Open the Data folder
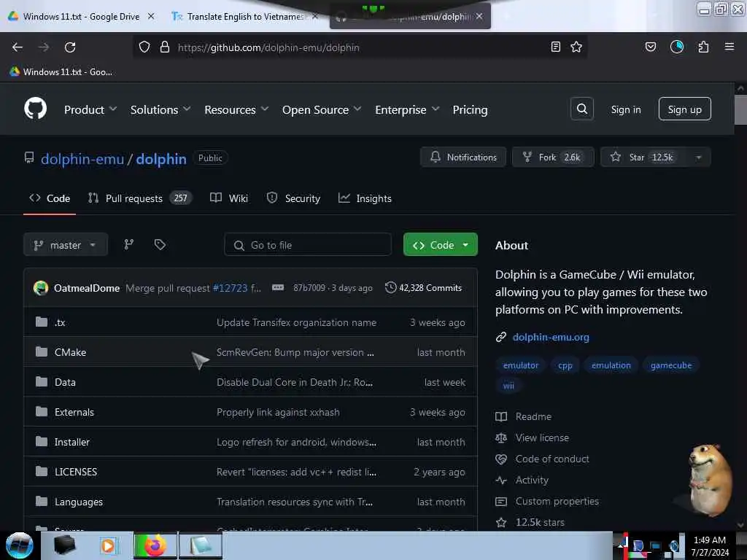This screenshot has height=560, width=747. pos(65,382)
